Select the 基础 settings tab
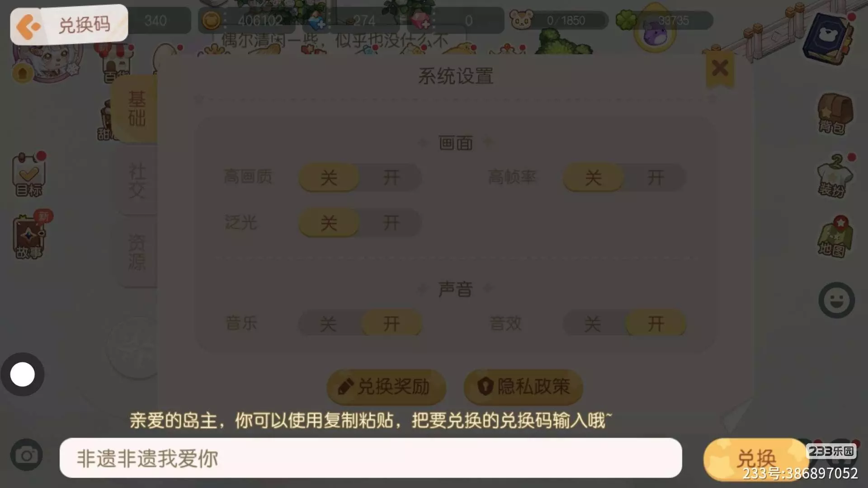Viewport: 868px width, 488px height. (136, 109)
